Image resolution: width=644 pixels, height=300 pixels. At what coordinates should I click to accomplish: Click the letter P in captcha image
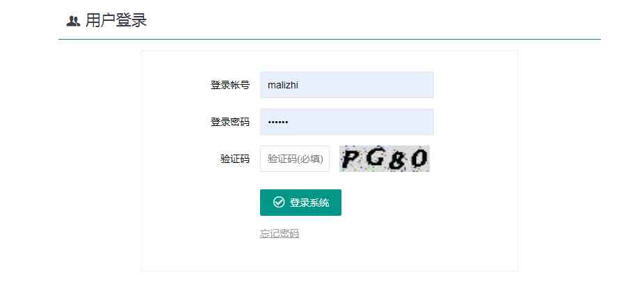click(351, 159)
